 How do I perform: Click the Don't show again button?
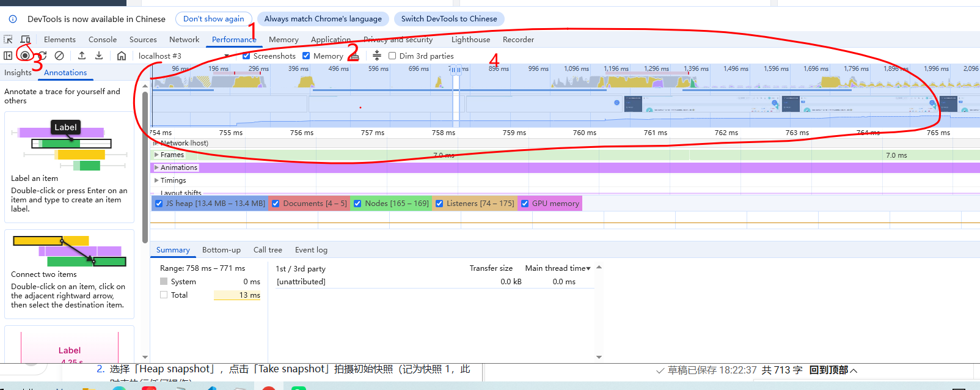[x=214, y=19]
